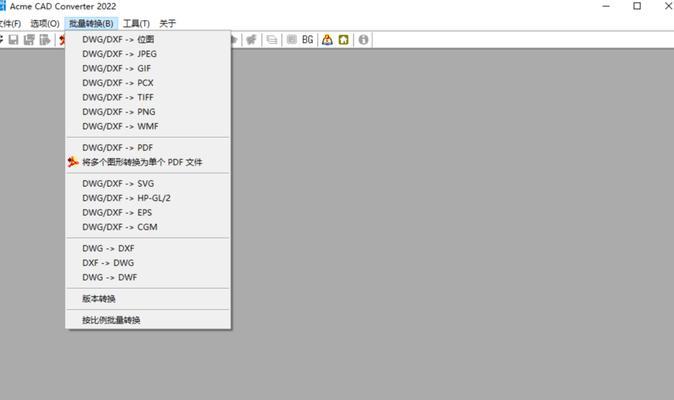Open 按比例批量转换 scaled batch conversion
The image size is (674, 400).
pyautogui.click(x=148, y=320)
